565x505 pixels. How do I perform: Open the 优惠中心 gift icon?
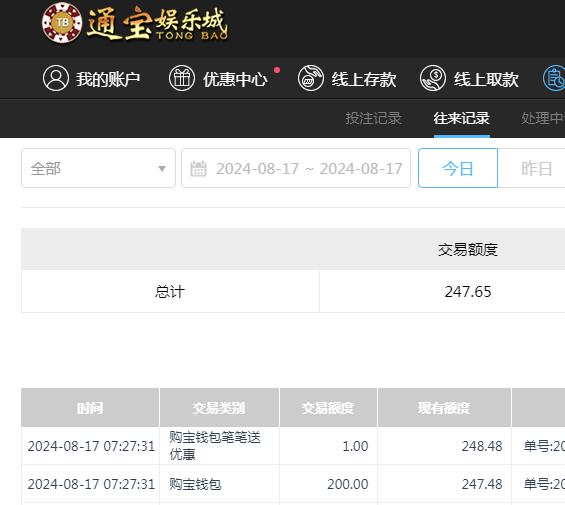[182, 78]
